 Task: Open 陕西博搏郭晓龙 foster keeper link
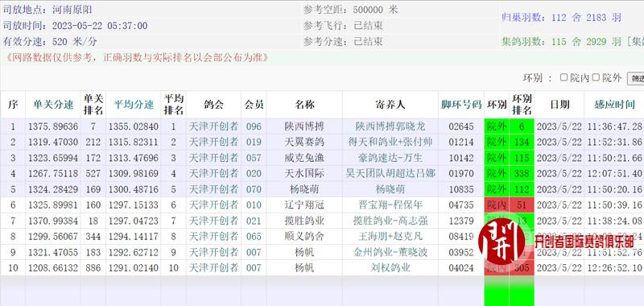coord(390,126)
